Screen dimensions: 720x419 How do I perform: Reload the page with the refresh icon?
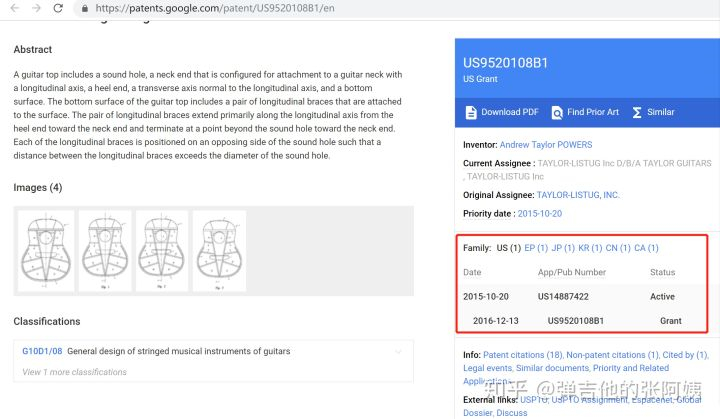60,8
